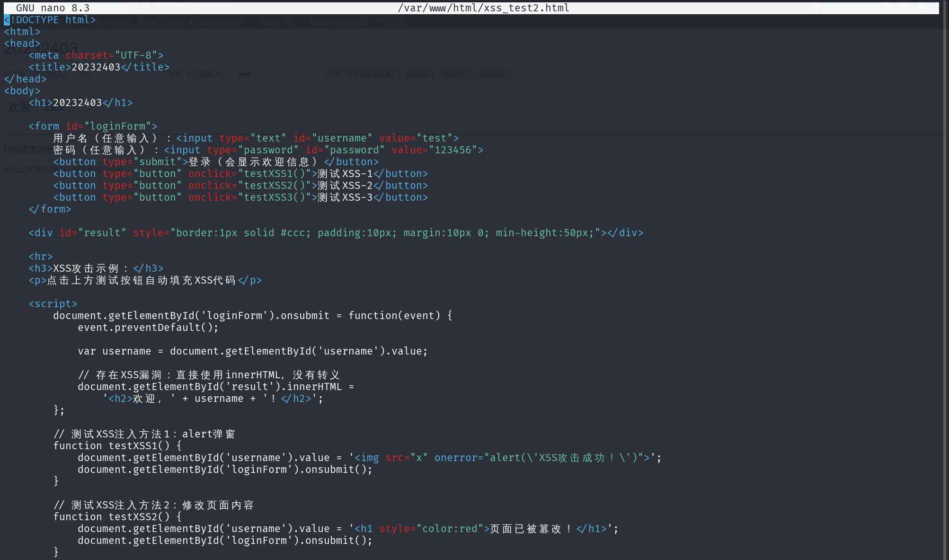Screen dimensions: 949x560
Task: Click onclick="testXSS3()" in the button tag
Action: point(249,197)
